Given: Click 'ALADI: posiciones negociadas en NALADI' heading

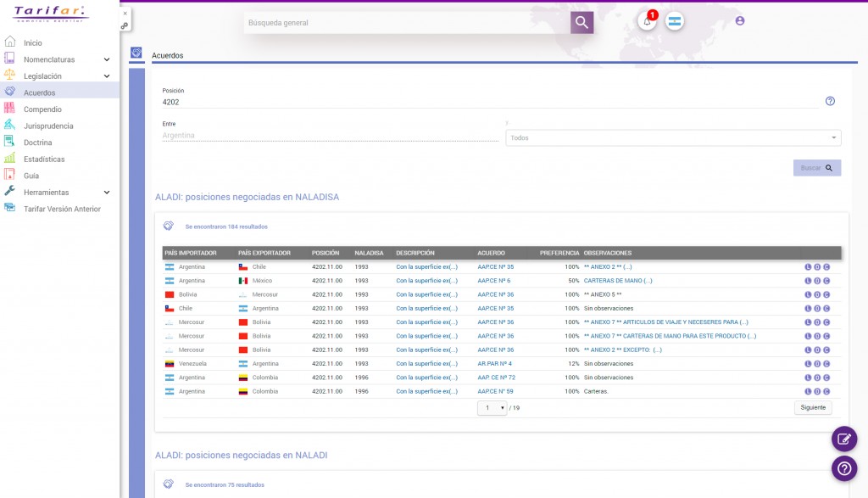Looking at the screenshot, I should pos(242,456).
